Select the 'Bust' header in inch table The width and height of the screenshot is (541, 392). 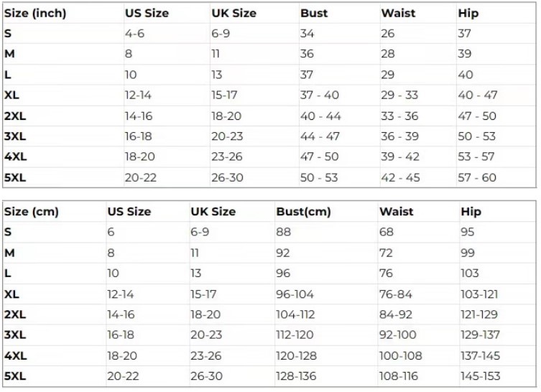point(314,13)
